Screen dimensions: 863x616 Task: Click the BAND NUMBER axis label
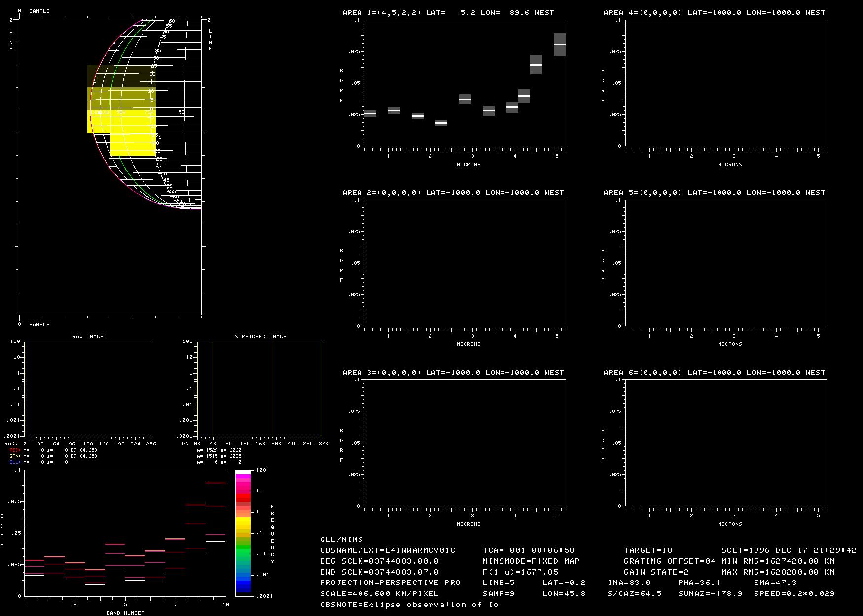[x=125, y=613]
